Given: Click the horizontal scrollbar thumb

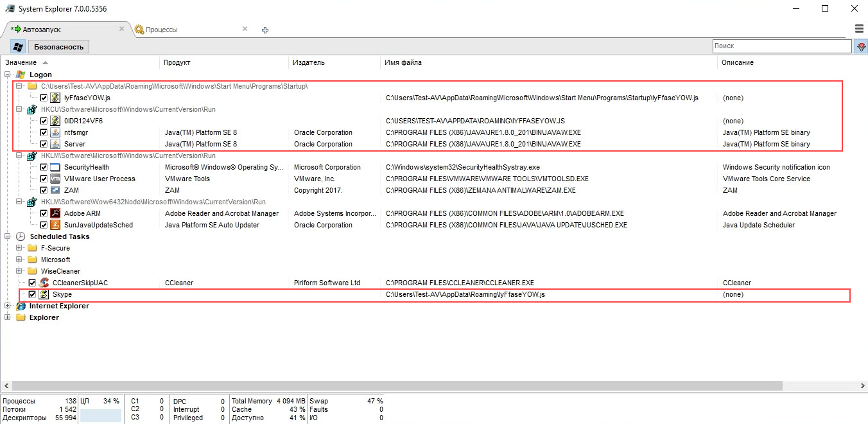Looking at the screenshot, I should click(x=396, y=385).
